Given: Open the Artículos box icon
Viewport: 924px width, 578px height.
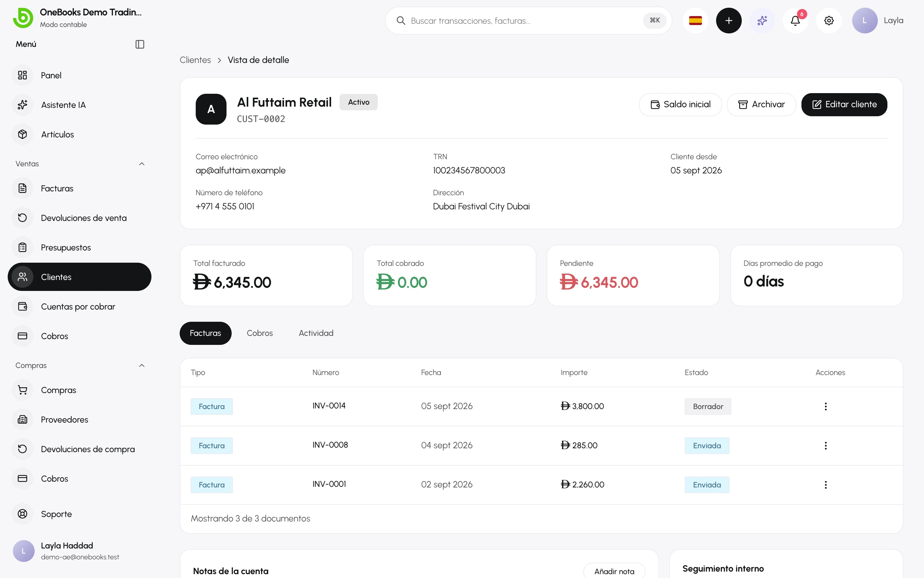Looking at the screenshot, I should point(22,134).
